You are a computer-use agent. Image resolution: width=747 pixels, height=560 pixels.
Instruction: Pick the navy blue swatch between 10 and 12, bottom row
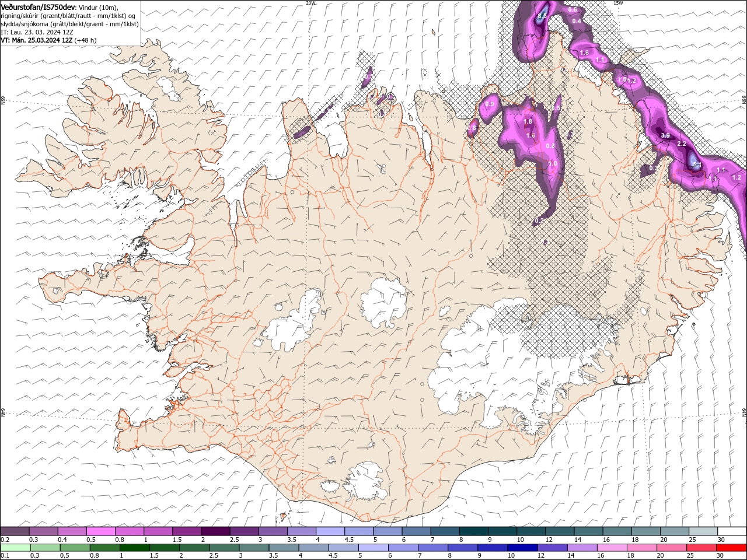(522, 548)
